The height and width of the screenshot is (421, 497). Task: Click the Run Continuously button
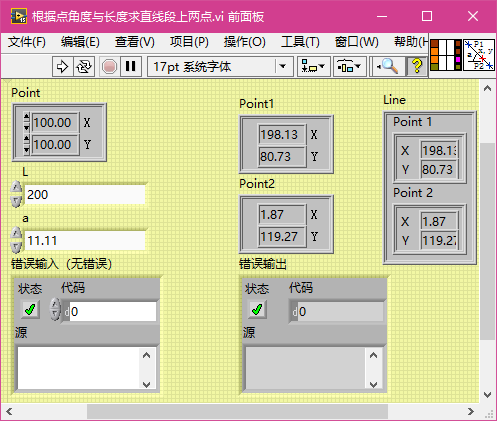coord(84,67)
